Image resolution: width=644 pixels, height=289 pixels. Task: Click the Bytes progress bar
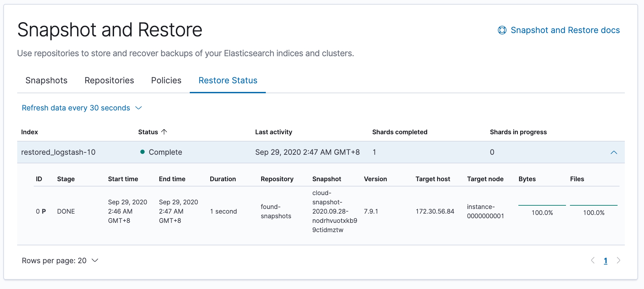(x=542, y=205)
